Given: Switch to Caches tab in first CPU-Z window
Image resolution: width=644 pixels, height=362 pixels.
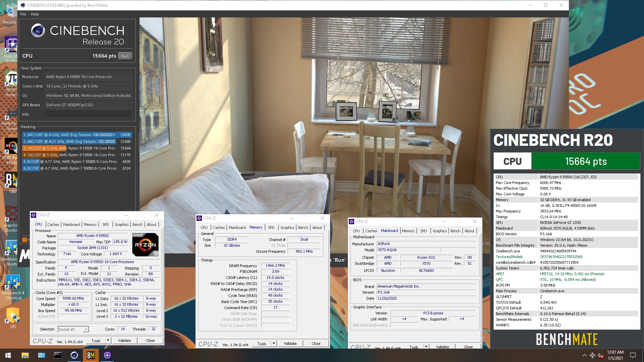Looking at the screenshot, I should tap(53, 225).
